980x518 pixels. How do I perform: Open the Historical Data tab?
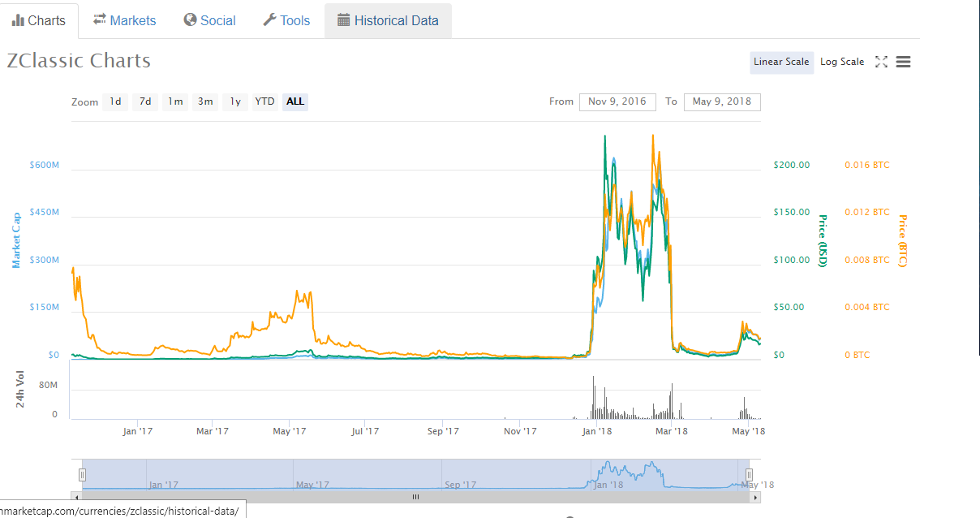point(388,21)
